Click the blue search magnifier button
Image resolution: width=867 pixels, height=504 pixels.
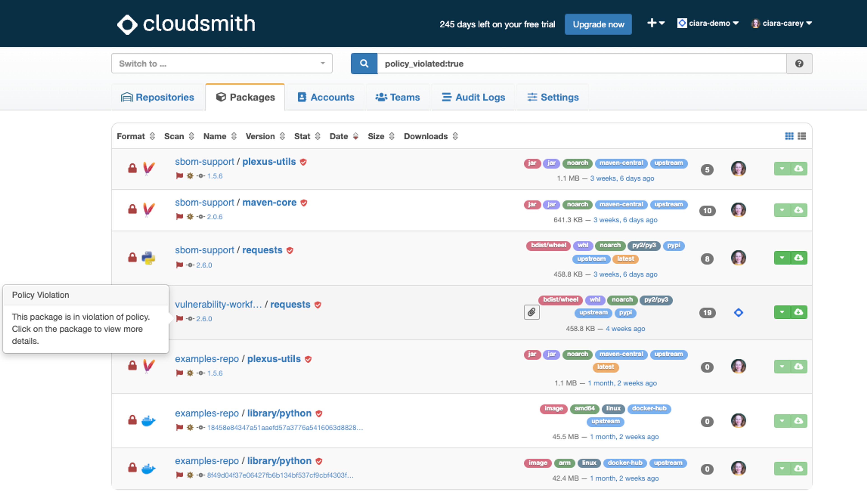(364, 63)
